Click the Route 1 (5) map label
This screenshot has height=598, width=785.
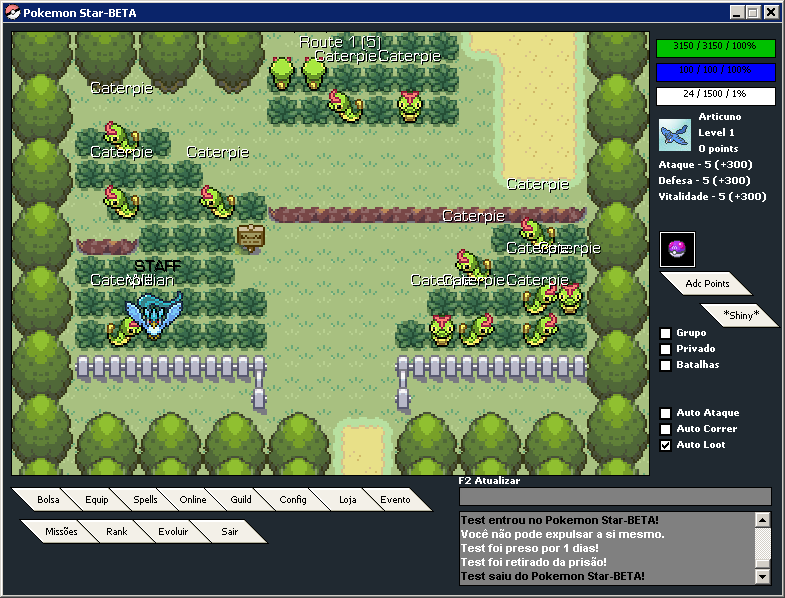click(340, 42)
